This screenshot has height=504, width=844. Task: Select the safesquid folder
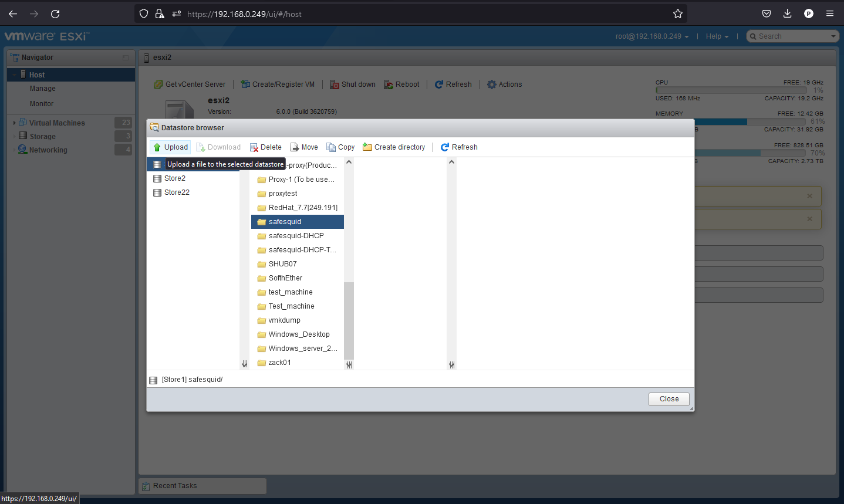(298, 222)
